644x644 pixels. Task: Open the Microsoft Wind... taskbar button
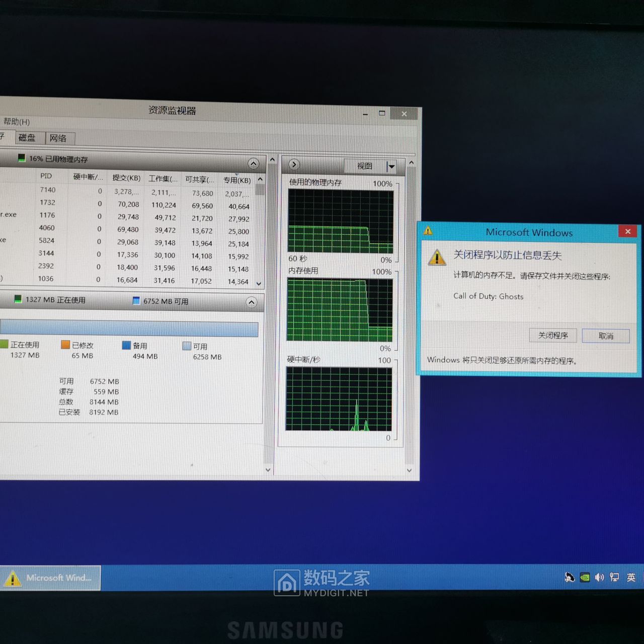(x=50, y=578)
